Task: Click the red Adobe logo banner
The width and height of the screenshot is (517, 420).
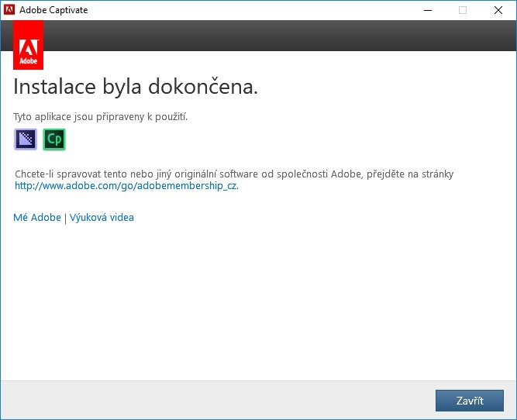Action: [28, 45]
